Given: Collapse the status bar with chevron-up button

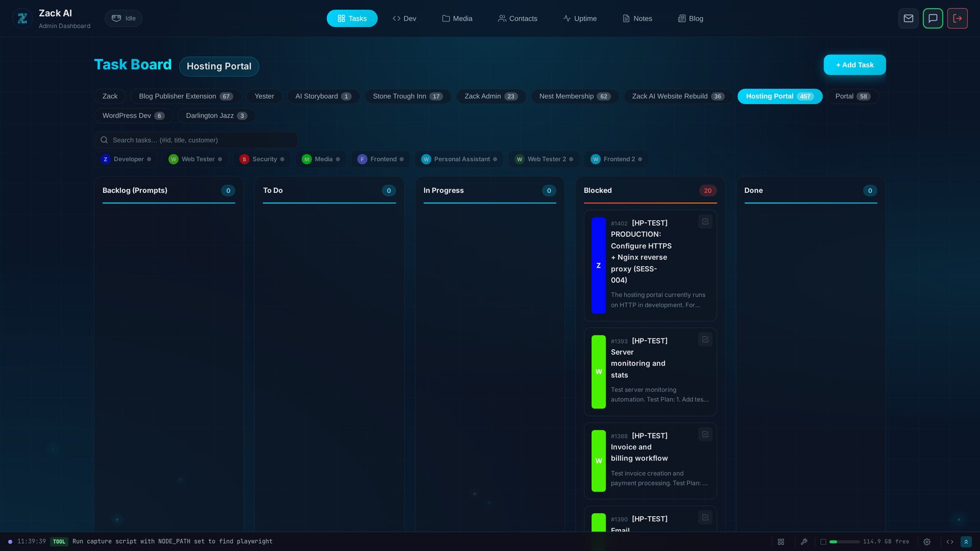Looking at the screenshot, I should [967, 542].
